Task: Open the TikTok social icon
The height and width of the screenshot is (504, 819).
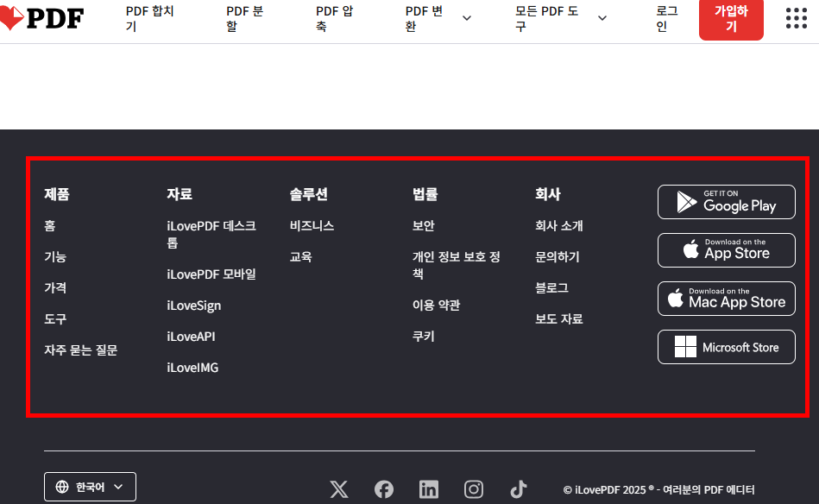Action: tap(518, 487)
